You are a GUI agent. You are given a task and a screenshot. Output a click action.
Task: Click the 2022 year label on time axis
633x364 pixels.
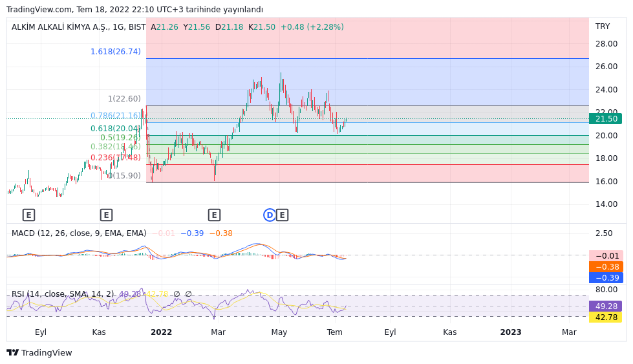click(x=161, y=332)
